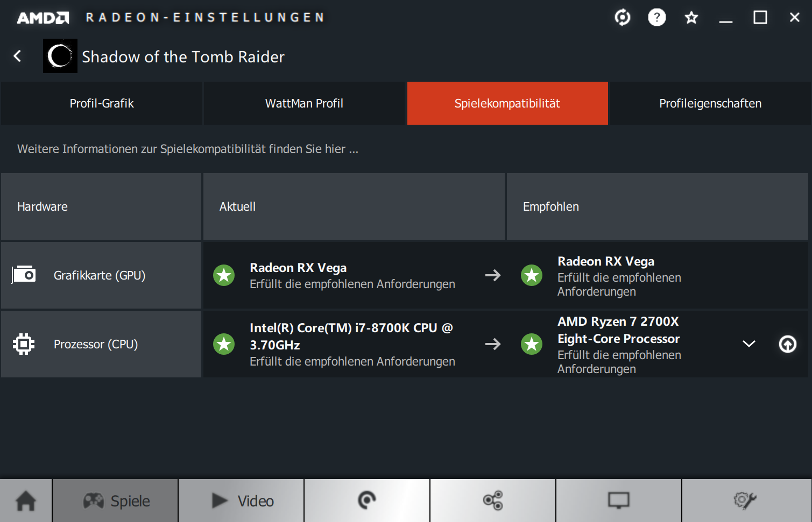The image size is (812, 522).
Task: Open the help question mark icon
Action: point(657,18)
